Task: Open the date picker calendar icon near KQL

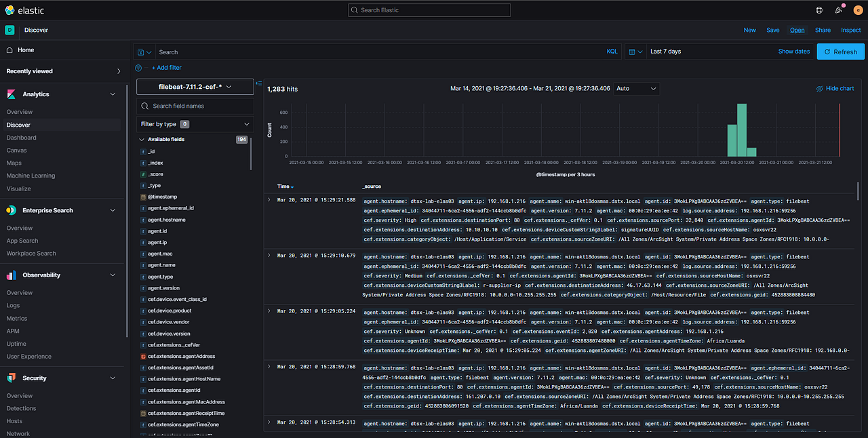Action: (632, 52)
